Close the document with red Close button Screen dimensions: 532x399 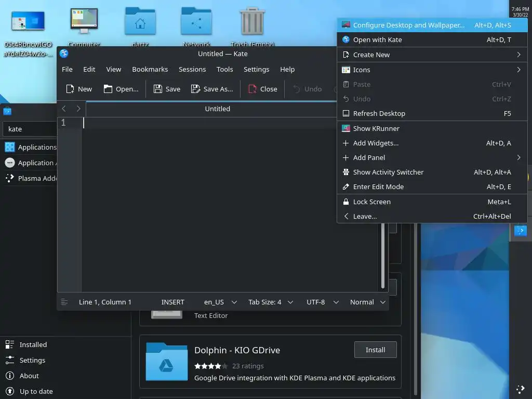point(262,89)
